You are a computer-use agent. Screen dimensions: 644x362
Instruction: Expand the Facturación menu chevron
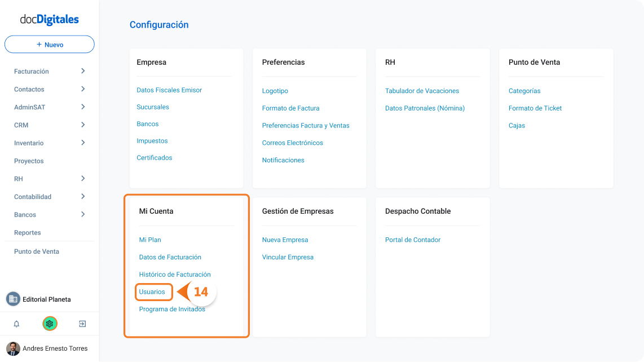pos(83,71)
